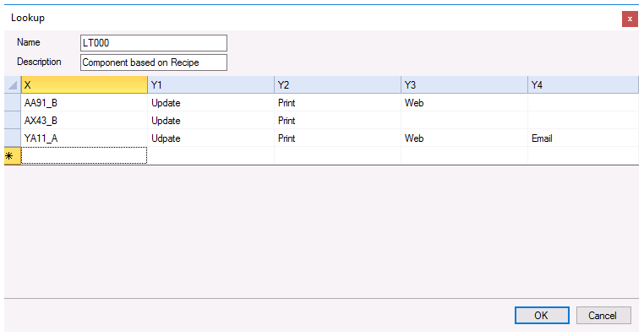
Task: Focus the Name field containing LT000
Action: (x=154, y=43)
